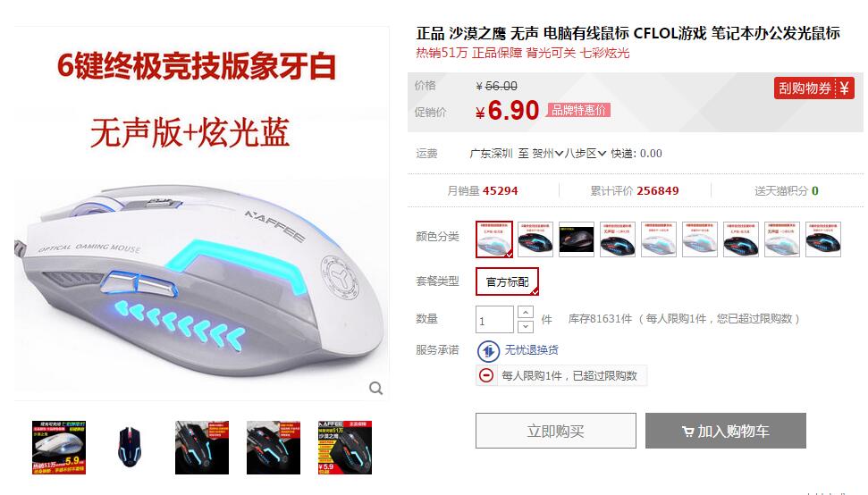
Task: Click the yen icon on 刮购物券 coupon
Action: [844, 88]
